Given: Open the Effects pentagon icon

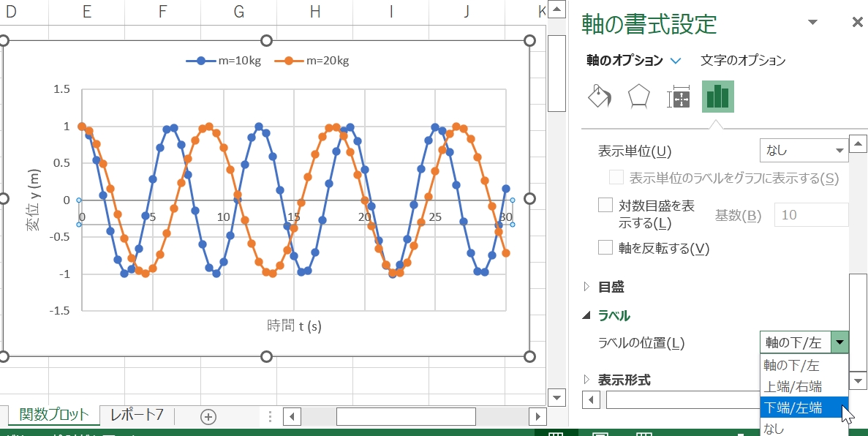Looking at the screenshot, I should click(x=637, y=96).
